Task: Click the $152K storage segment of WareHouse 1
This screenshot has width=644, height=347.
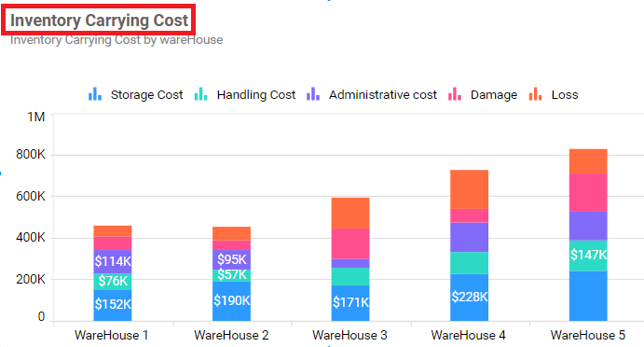Action: click(113, 305)
